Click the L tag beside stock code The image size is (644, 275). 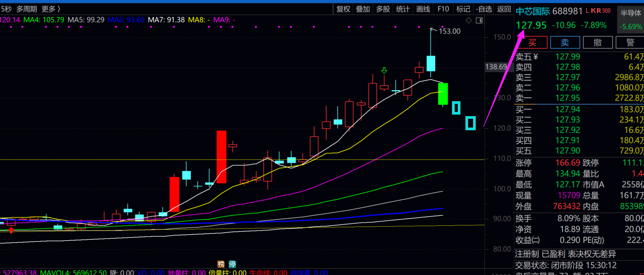click(x=587, y=11)
